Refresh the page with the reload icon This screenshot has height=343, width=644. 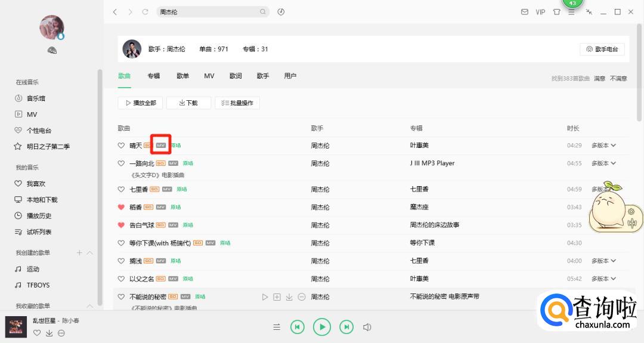pos(145,12)
